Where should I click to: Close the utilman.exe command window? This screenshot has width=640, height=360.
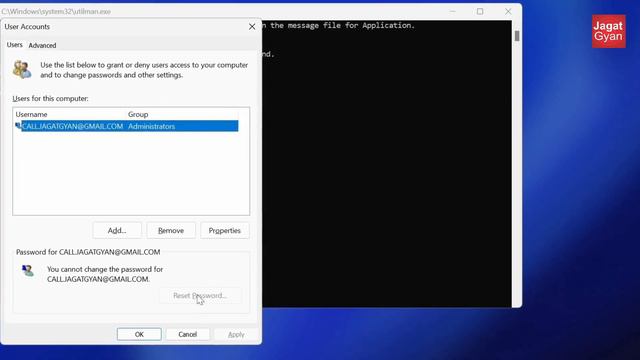(508, 11)
